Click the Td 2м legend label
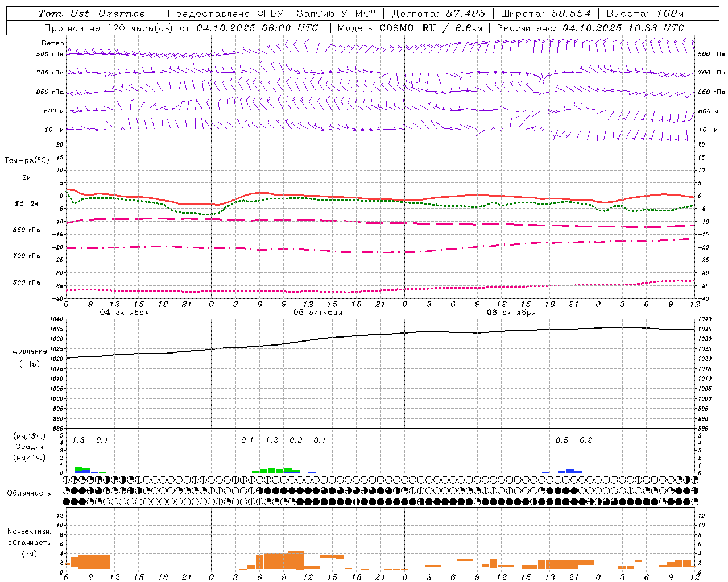Screen dimensions: 728x582 click(x=27, y=203)
